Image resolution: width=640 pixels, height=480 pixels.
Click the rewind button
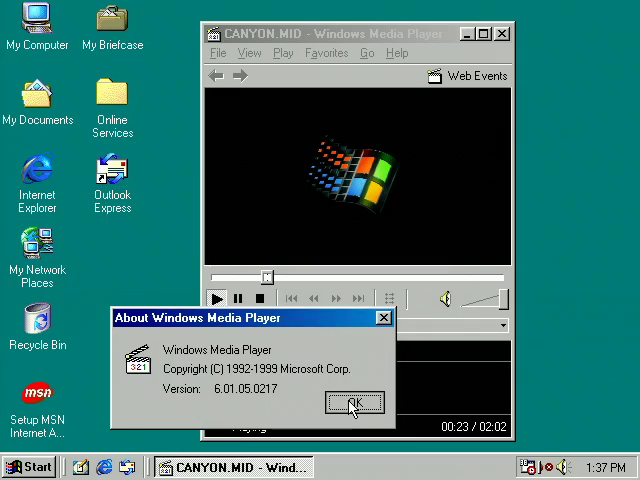(x=313, y=299)
